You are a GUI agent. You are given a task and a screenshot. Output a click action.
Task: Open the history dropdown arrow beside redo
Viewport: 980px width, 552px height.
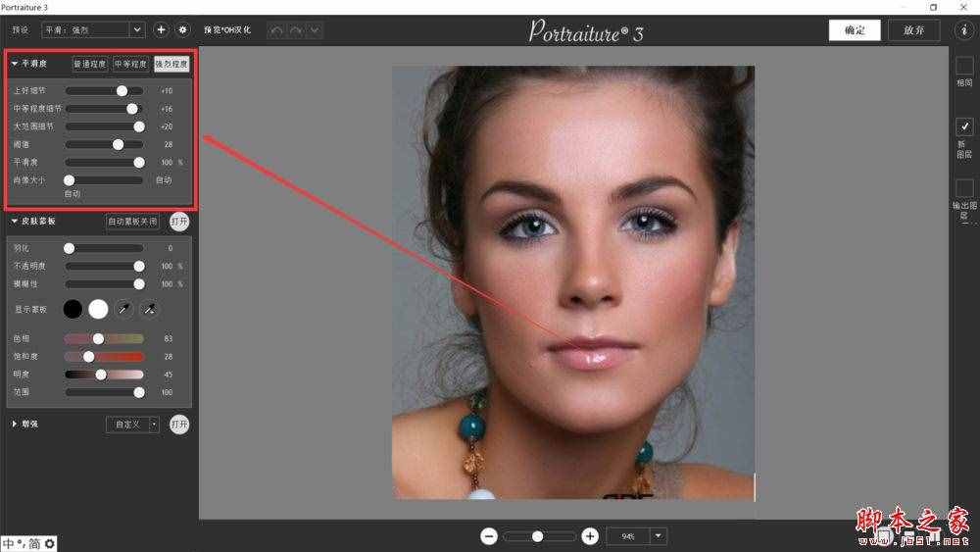(x=315, y=30)
